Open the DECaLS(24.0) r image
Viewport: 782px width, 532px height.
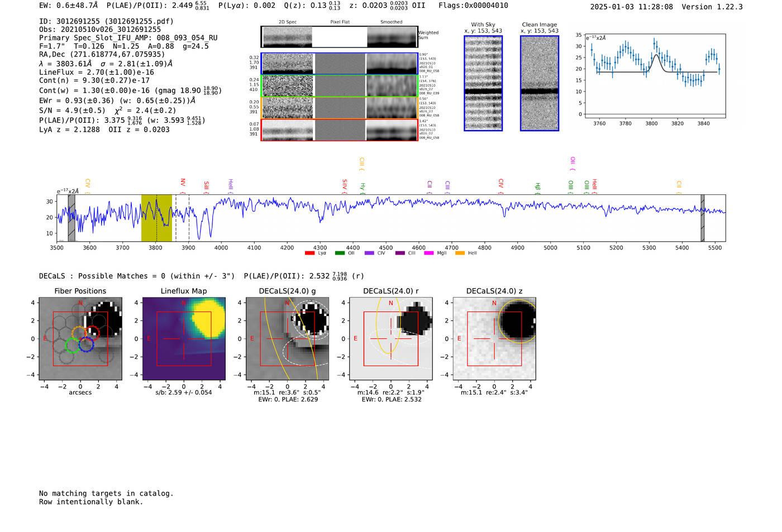391,338
